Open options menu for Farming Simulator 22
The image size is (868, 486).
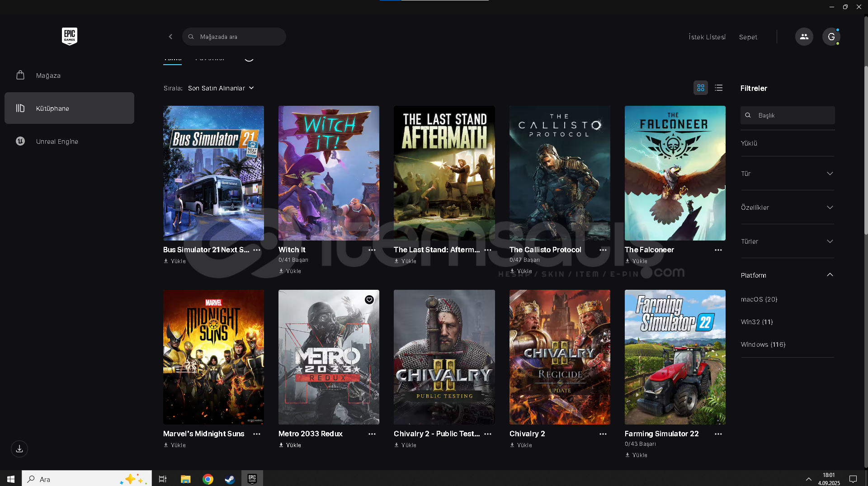(718, 434)
